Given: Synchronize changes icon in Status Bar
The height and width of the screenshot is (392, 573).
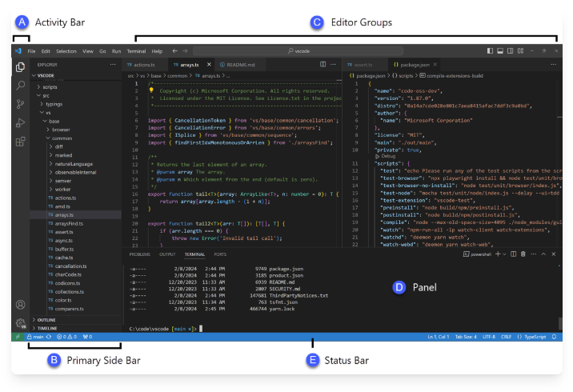Looking at the screenshot, I should pos(49,337).
